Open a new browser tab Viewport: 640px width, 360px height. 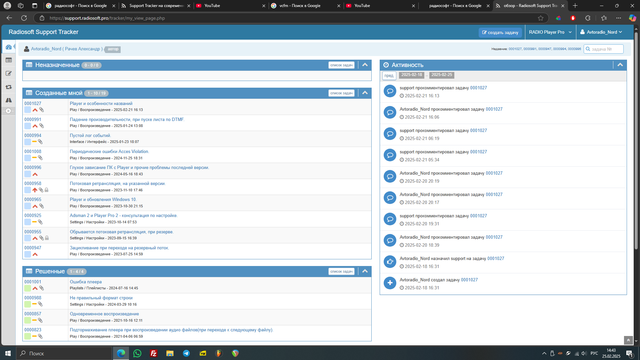(575, 6)
